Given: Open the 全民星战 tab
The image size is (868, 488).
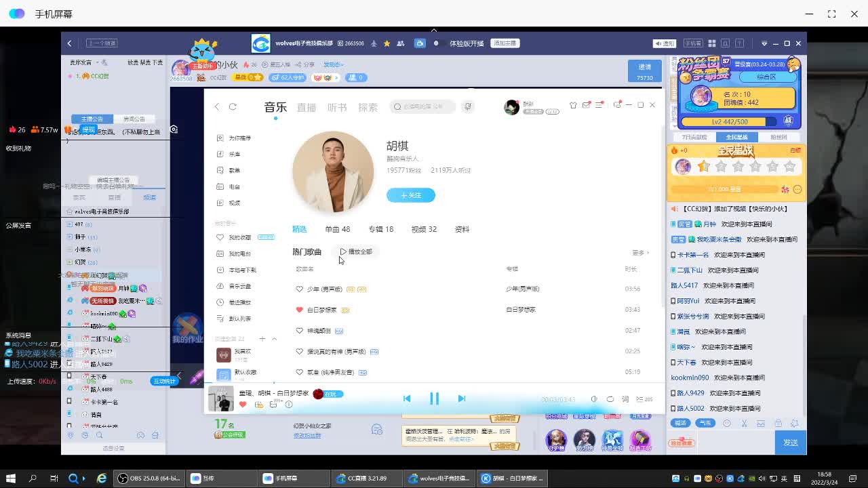Looking at the screenshot, I should 736,137.
